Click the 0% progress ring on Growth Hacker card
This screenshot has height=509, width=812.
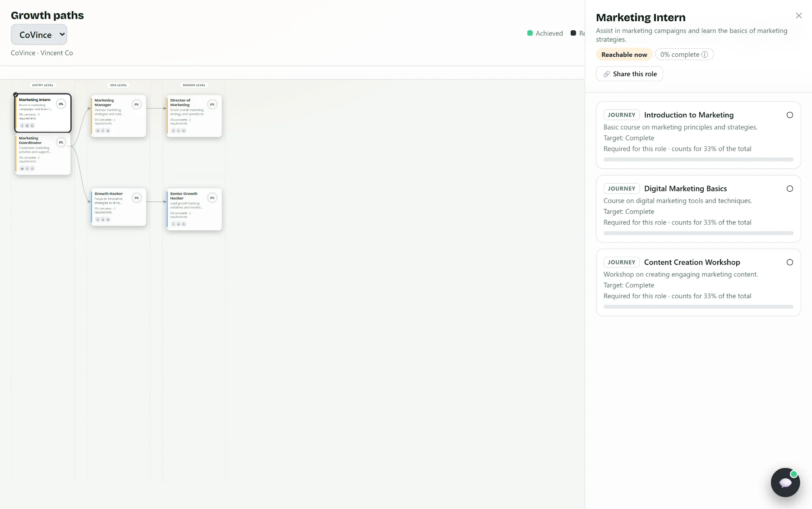[x=137, y=198]
